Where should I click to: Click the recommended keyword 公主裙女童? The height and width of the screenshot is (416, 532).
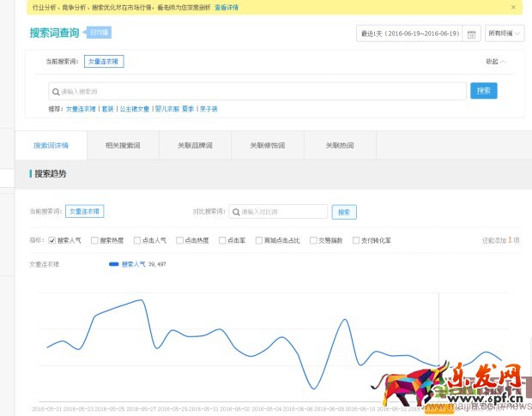[134, 110]
